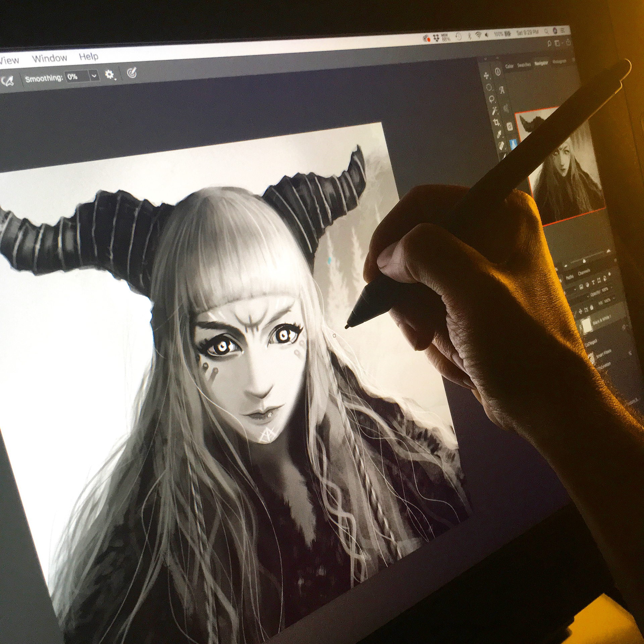
Task: Click the pressure-for-size target icon
Action: (132, 72)
